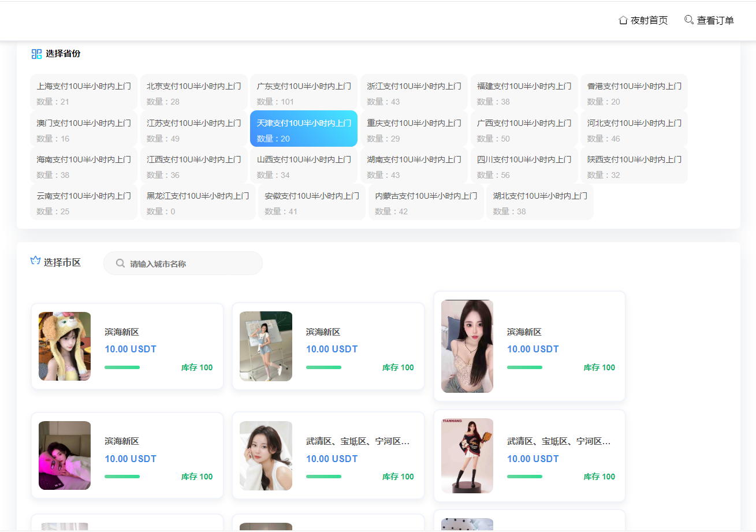Click the green stock progress bar on first 滨海新区 card
The image size is (756, 532).
(x=122, y=367)
